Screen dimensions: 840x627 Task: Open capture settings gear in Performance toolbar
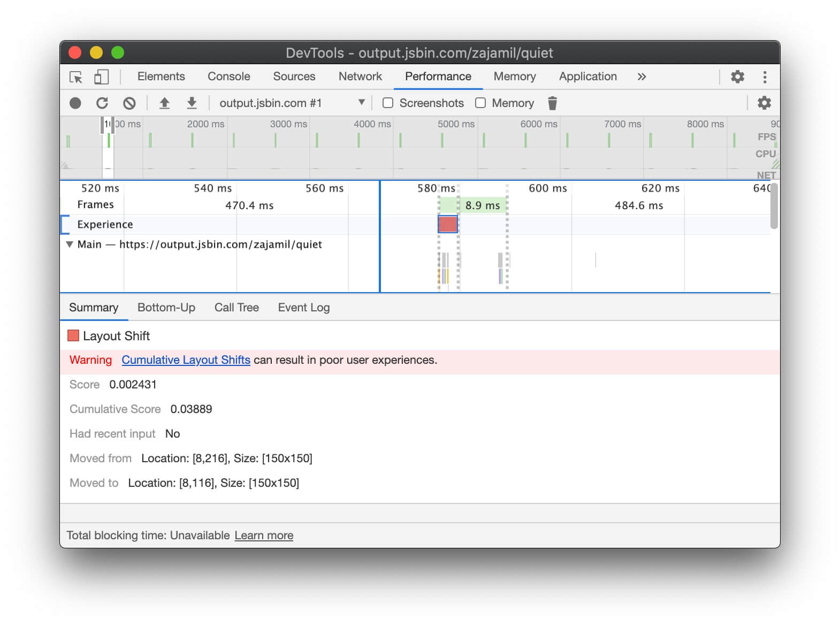(x=764, y=103)
